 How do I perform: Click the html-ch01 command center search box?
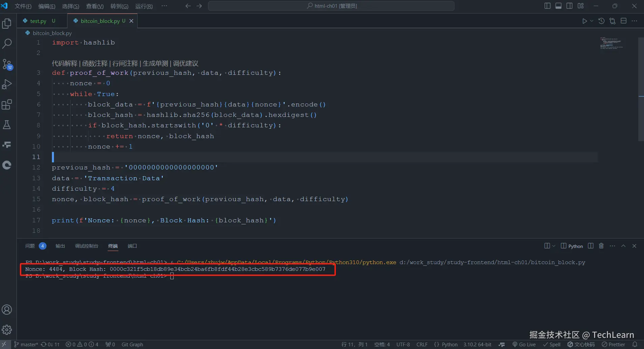331,6
